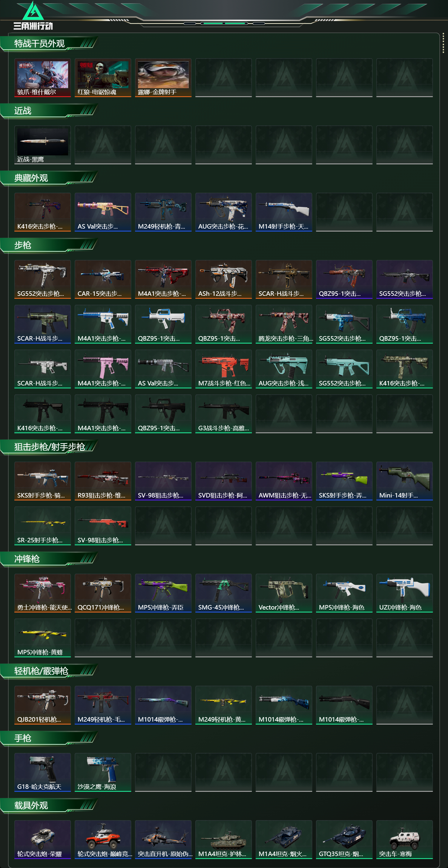Screen dimensions: 448x868
Task: Select the Vector冲锋枪 camo skin
Action: tap(284, 593)
